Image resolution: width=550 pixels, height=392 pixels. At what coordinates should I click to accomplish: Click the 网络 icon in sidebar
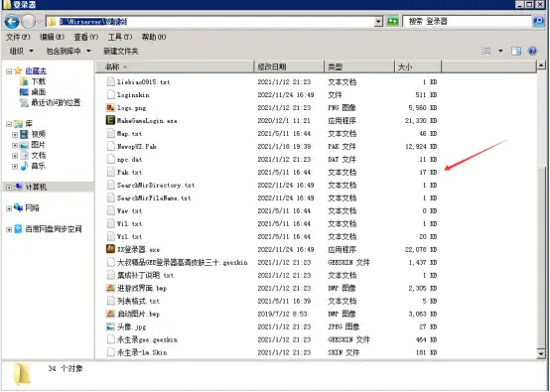coord(18,207)
